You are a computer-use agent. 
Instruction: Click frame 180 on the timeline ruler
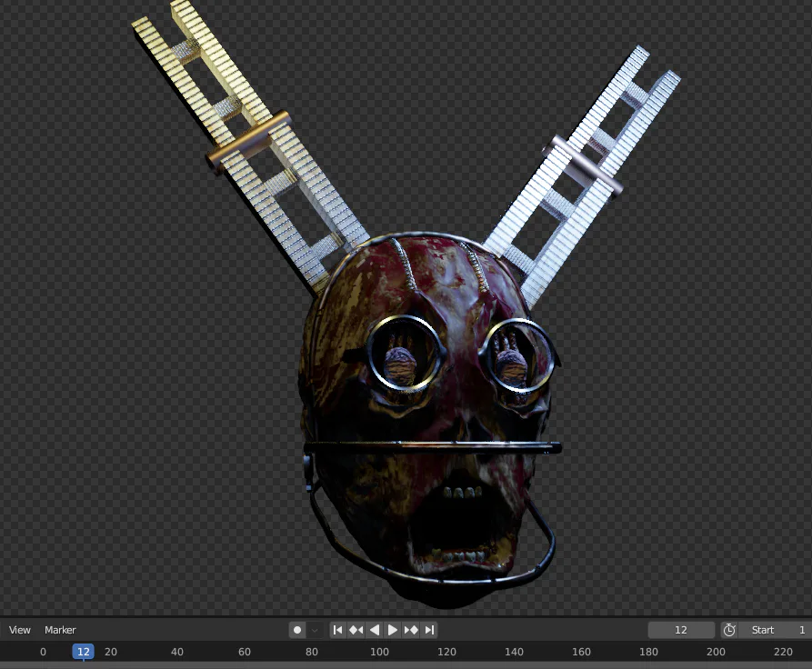(649, 652)
